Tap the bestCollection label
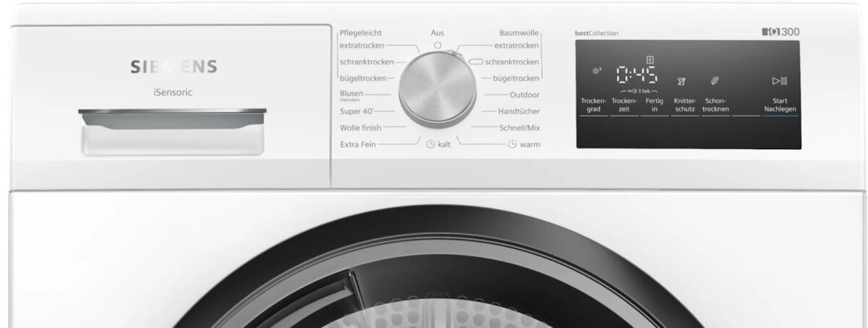Image resolution: width=868 pixels, height=328 pixels. (597, 33)
